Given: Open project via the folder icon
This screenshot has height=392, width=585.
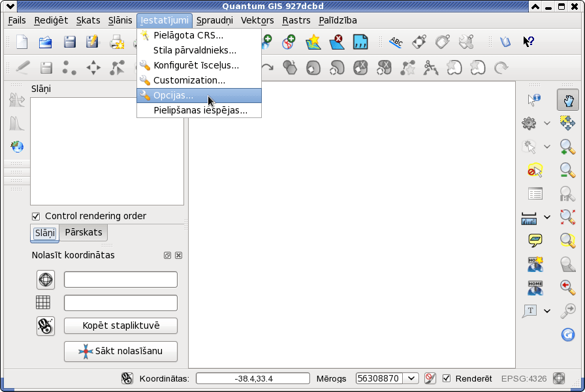Looking at the screenshot, I should (x=46, y=42).
